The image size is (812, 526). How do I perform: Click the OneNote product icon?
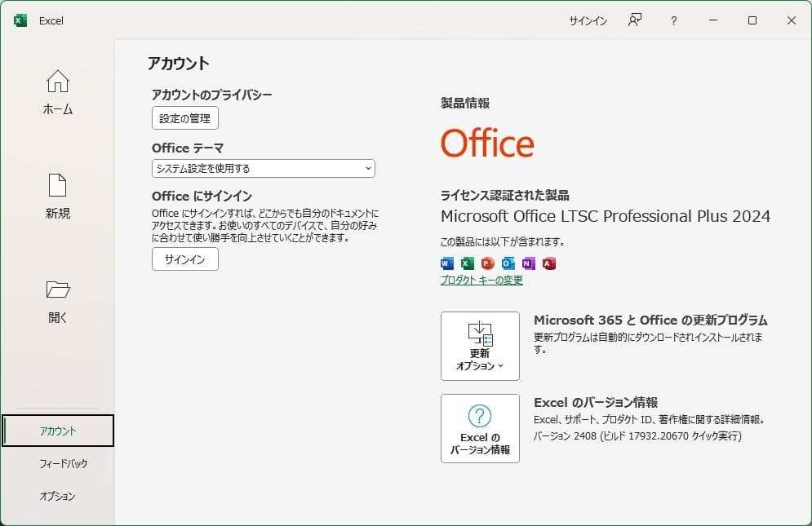[528, 263]
